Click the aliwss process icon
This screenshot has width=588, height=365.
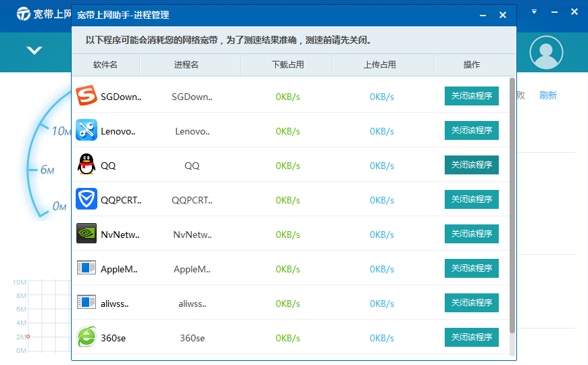(x=87, y=303)
